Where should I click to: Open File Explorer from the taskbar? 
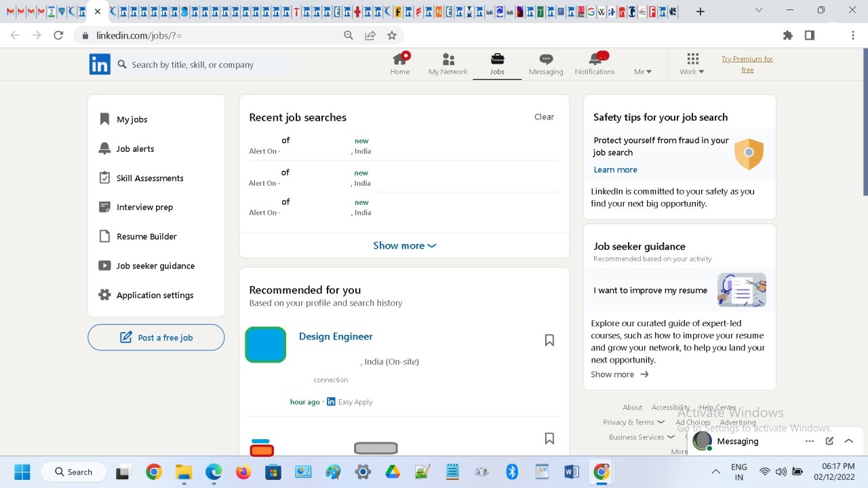[184, 472]
